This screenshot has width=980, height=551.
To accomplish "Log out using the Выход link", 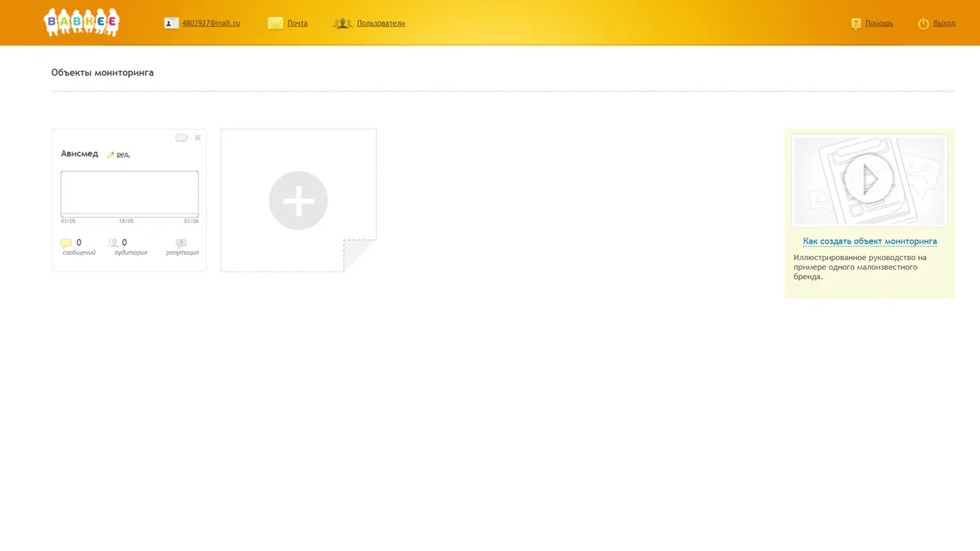I will (x=944, y=23).
